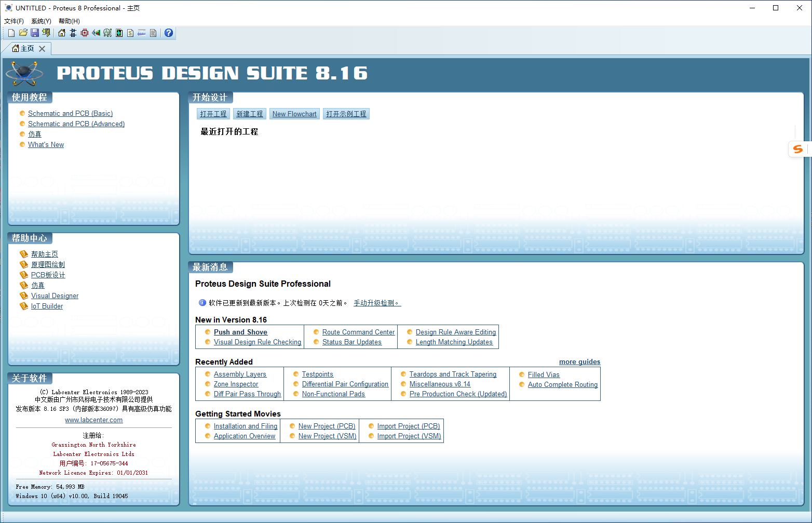Click the 最近打开的工程 heading text

(x=229, y=132)
